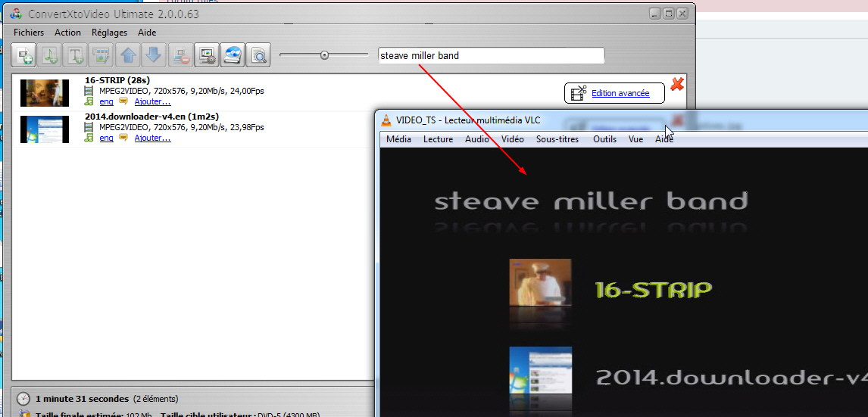Viewport: 868px width, 417px height.
Task: Open VLC's Vidéo menu
Action: pyautogui.click(x=513, y=139)
